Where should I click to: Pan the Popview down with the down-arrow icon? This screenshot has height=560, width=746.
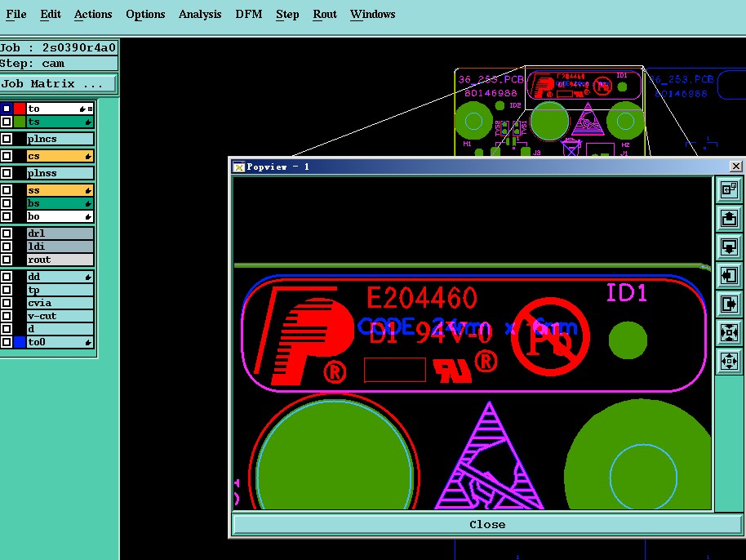point(729,247)
